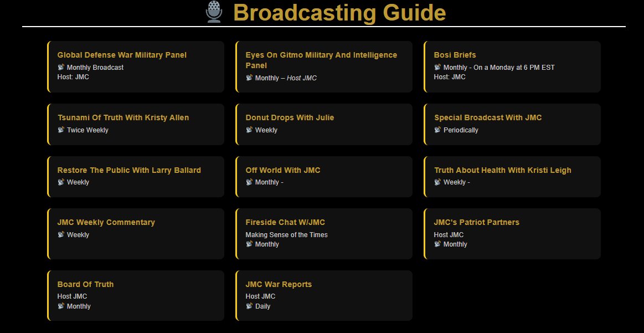This screenshot has width=644, height=333.
Task: Click satellite icon beside Twice Weekly
Action: coord(61,130)
